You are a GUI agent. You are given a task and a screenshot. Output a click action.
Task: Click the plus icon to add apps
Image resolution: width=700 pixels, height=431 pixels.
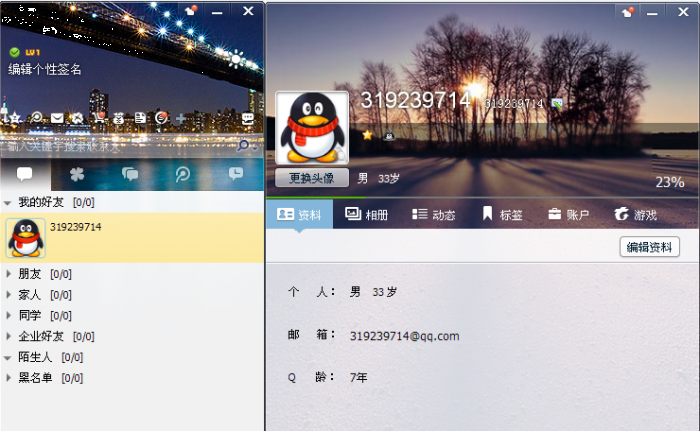coord(181,118)
